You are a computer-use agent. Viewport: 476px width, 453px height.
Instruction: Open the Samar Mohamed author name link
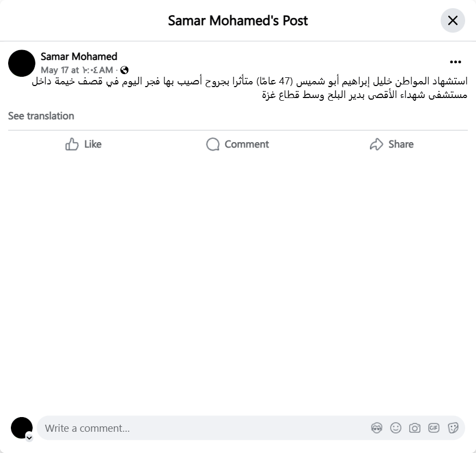79,57
